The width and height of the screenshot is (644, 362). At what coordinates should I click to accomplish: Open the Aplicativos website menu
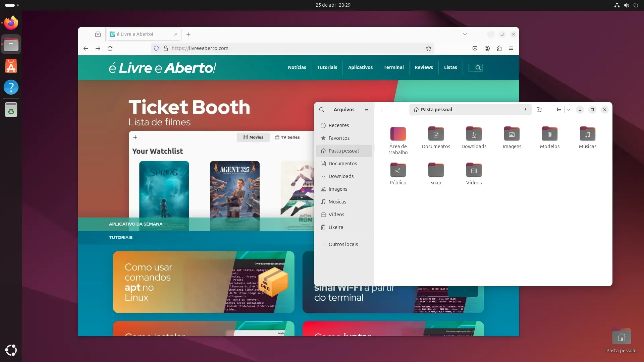point(360,68)
